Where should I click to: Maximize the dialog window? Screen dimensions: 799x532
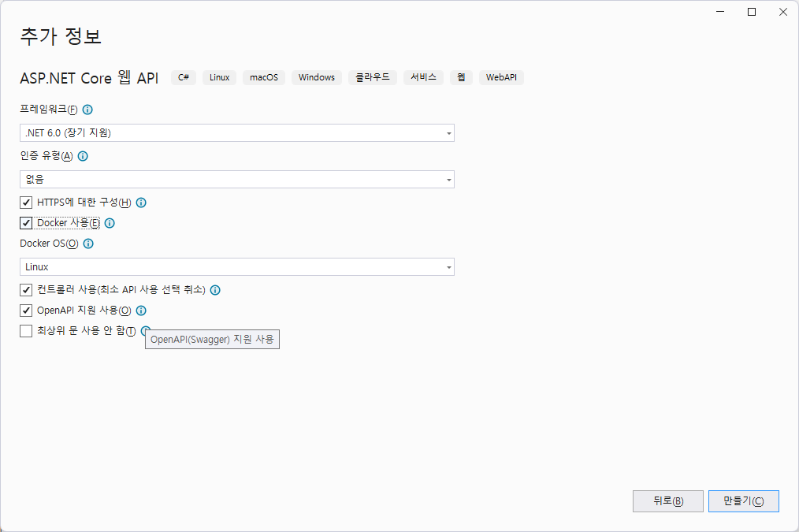click(x=752, y=13)
